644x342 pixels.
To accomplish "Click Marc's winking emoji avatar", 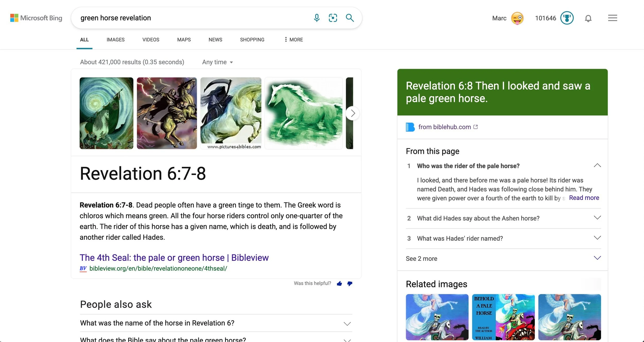I will click(x=517, y=18).
